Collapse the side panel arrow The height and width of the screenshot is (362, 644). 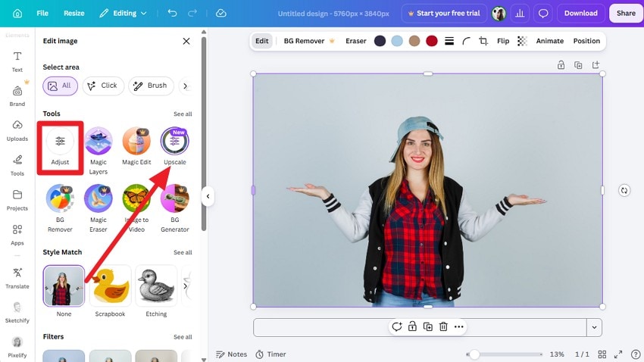tap(208, 196)
